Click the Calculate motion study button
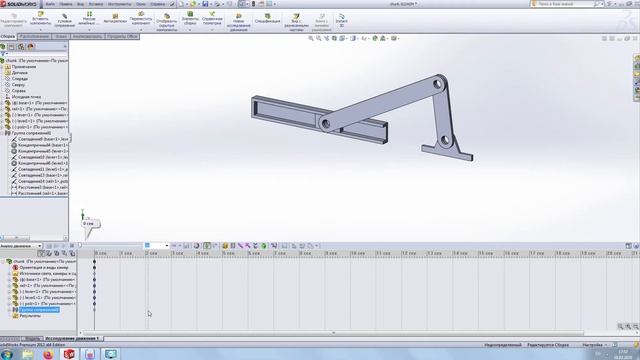Screen dimensions: 640x360 pyautogui.click(x=49, y=246)
